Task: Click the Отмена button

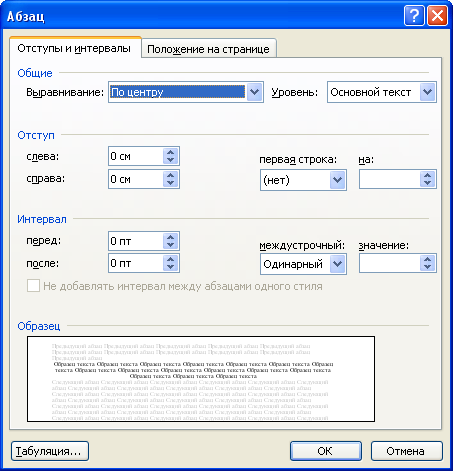Action: point(407,451)
